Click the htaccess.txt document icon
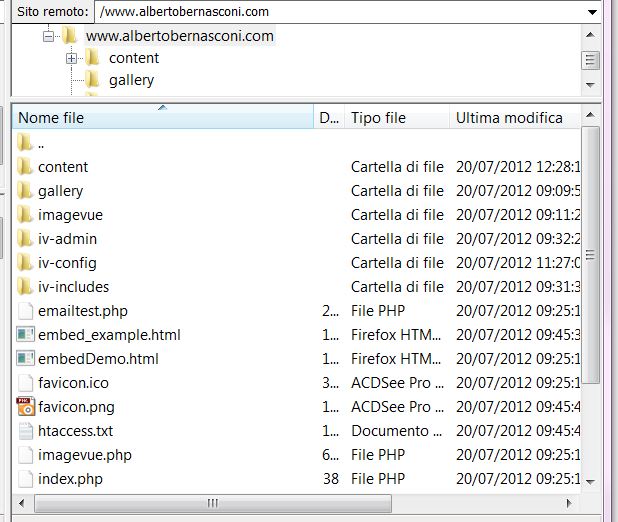618x522 pixels. [x=25, y=431]
